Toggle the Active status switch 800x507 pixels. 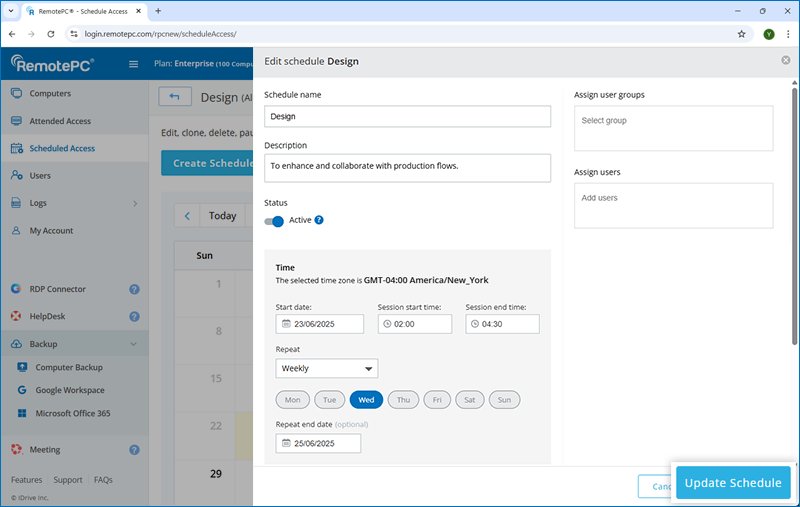(275, 221)
